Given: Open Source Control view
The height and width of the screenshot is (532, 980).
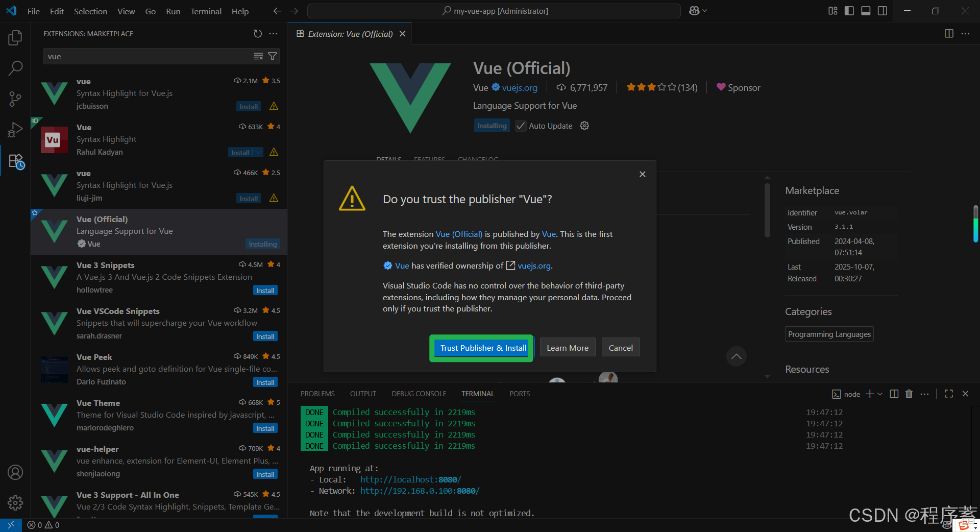Looking at the screenshot, I should click(15, 99).
